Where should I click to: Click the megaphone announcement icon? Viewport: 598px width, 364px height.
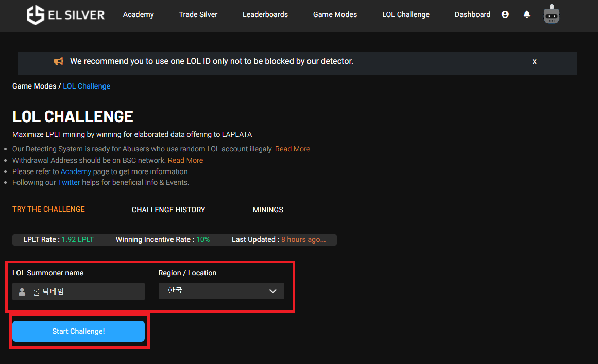click(x=58, y=61)
